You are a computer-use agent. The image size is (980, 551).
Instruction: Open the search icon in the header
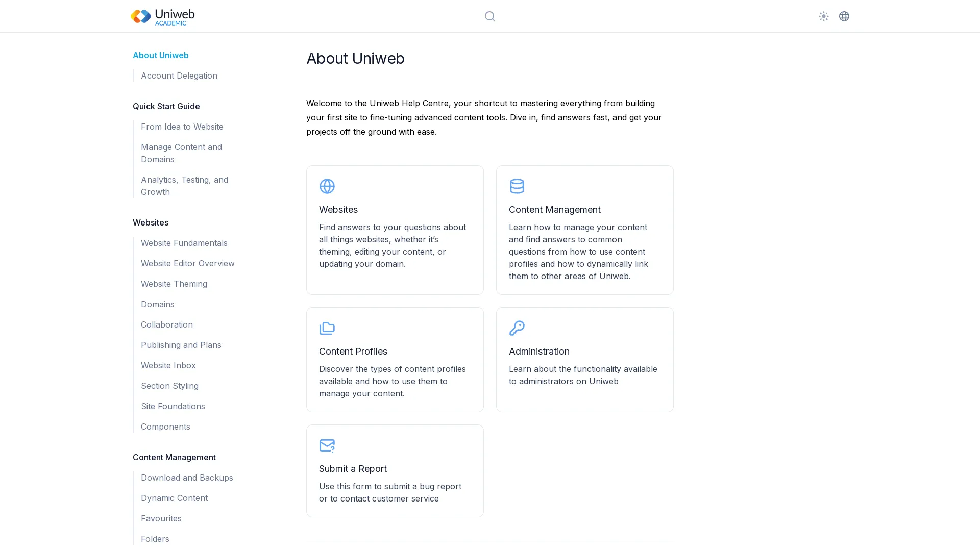489,16
